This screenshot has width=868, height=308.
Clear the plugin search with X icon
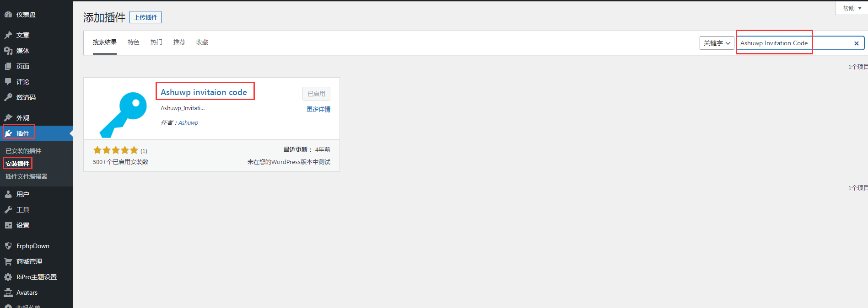click(x=856, y=43)
